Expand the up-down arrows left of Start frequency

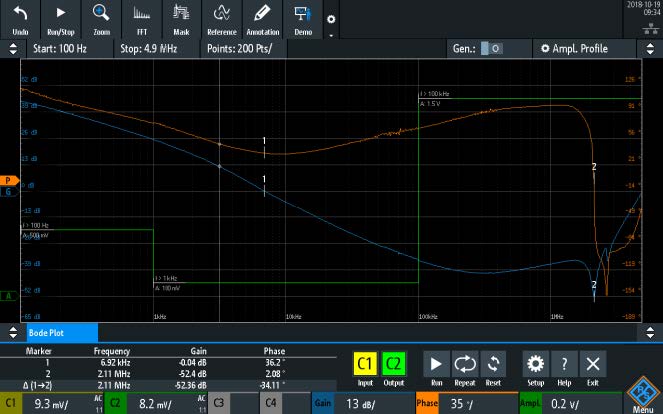coord(12,48)
